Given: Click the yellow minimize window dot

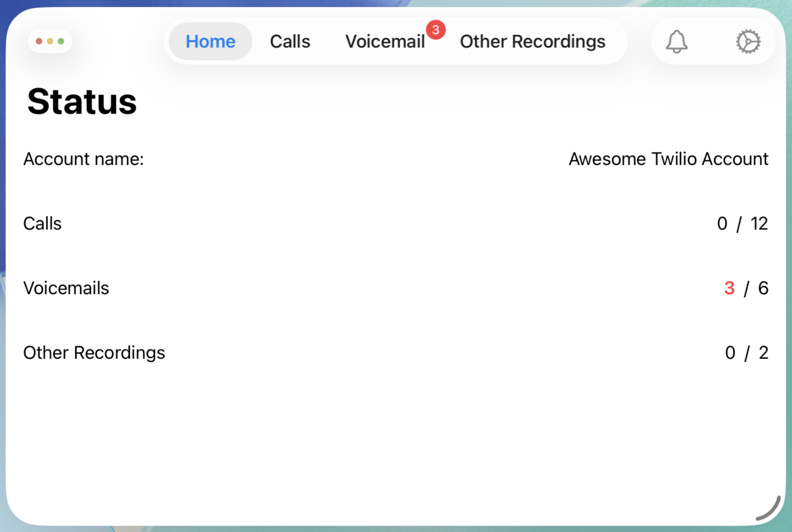Looking at the screenshot, I should pos(50,41).
